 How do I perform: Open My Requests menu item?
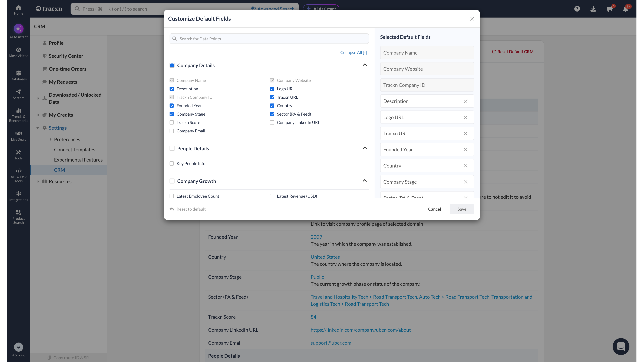[x=63, y=82]
